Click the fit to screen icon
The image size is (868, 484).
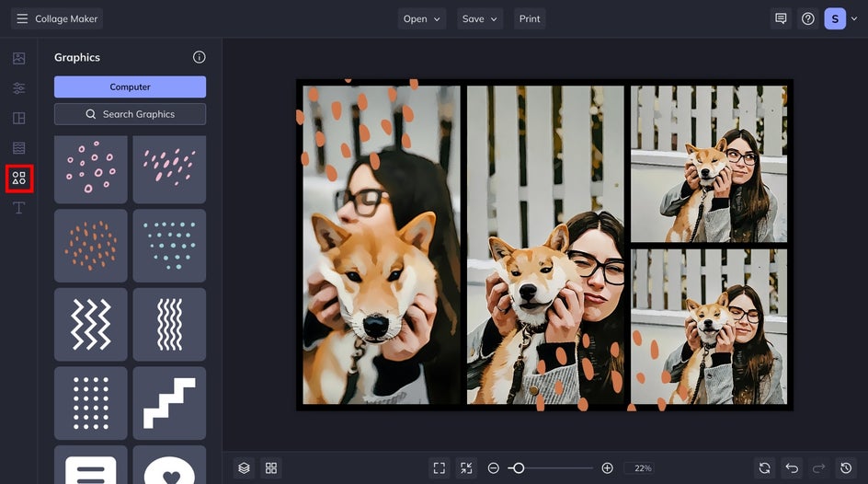(439, 468)
